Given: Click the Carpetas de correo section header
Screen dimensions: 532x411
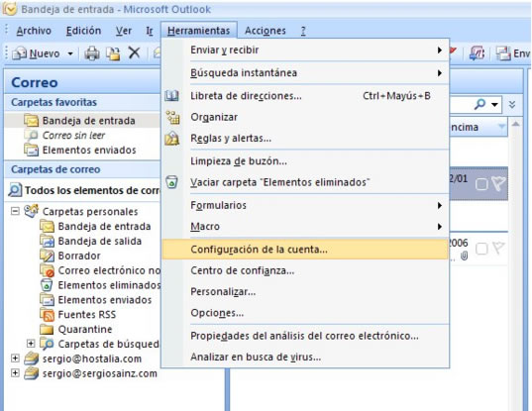Looking at the screenshot, I should pos(82,169).
